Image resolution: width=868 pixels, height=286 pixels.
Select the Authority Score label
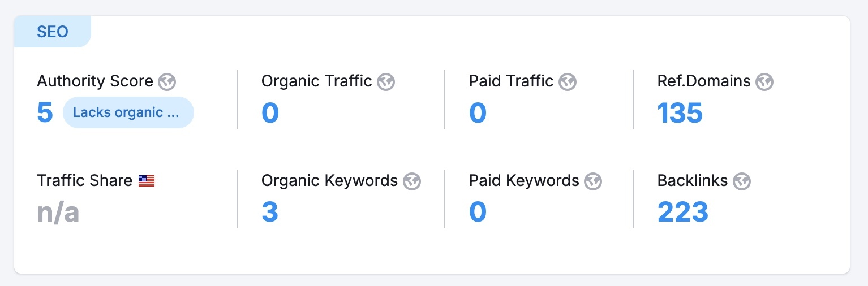(x=95, y=81)
